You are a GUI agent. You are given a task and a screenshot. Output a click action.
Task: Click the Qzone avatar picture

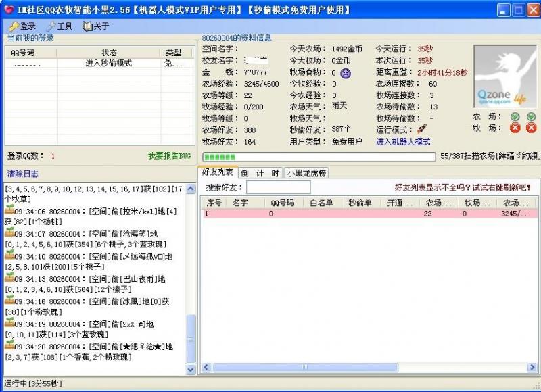coord(505,76)
